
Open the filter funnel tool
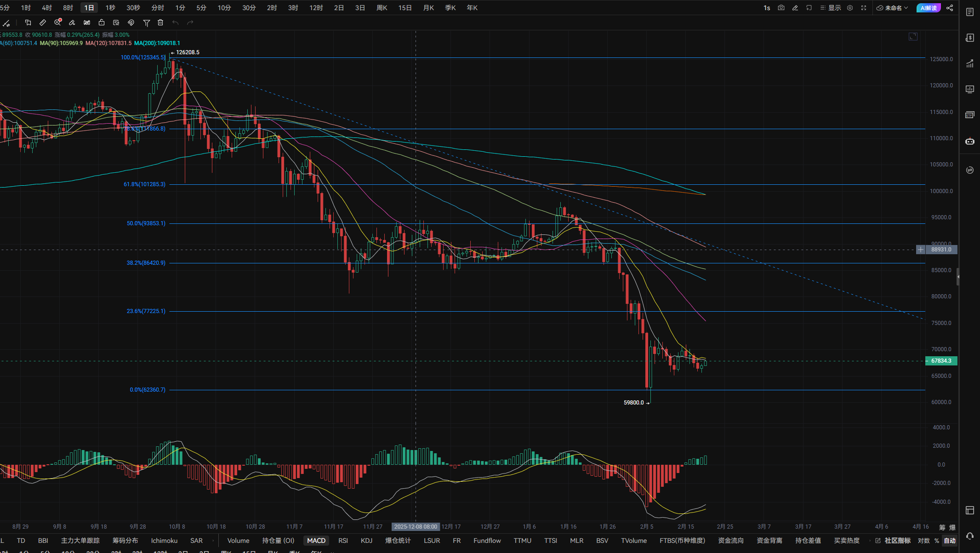[x=147, y=23]
